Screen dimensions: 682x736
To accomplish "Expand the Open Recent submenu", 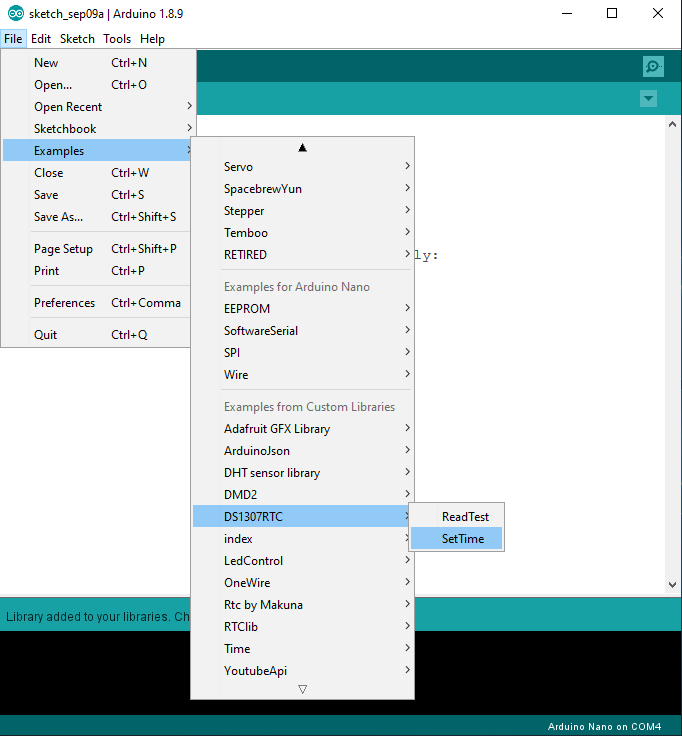I will click(x=97, y=107).
